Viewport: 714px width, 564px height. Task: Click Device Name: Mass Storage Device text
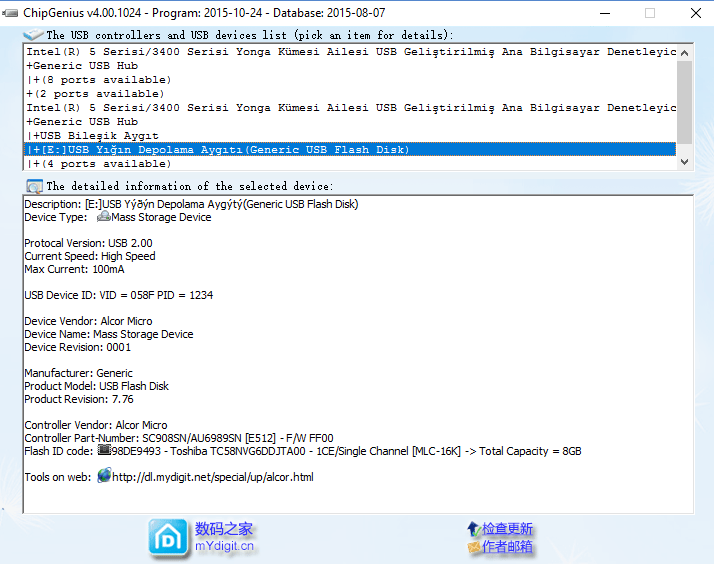[x=109, y=335]
